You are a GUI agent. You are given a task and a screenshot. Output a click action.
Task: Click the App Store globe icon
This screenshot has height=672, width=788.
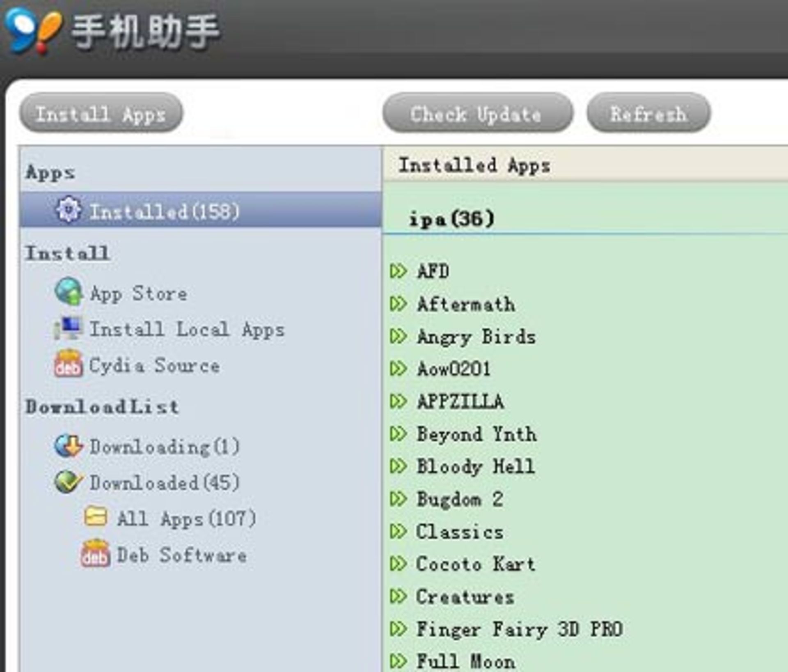pyautogui.click(x=69, y=292)
